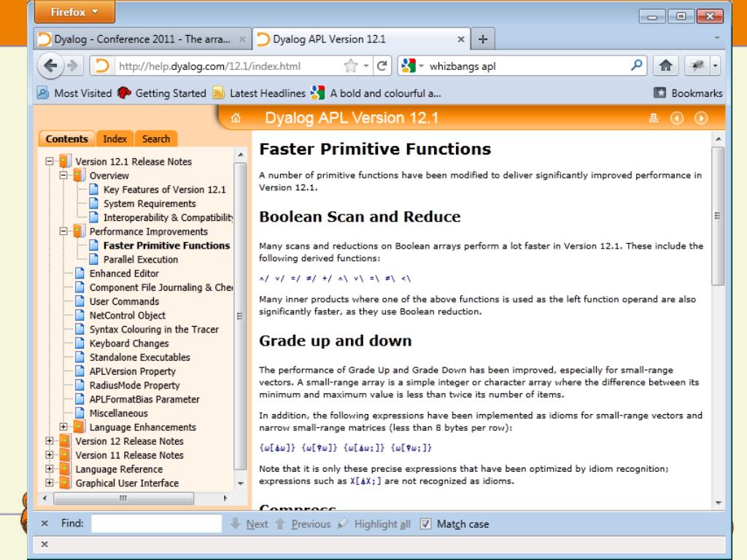Screen dimensions: 747x560
Task: Expand Version 11 Release Notes node
Action: click(x=49, y=455)
